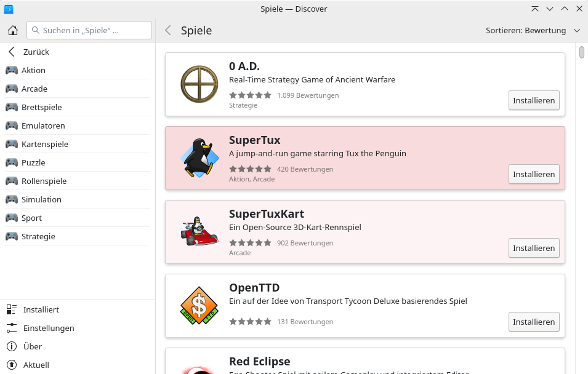Viewport: 588px width, 374px height.
Task: Open the Red Eclipse title
Action: click(259, 362)
